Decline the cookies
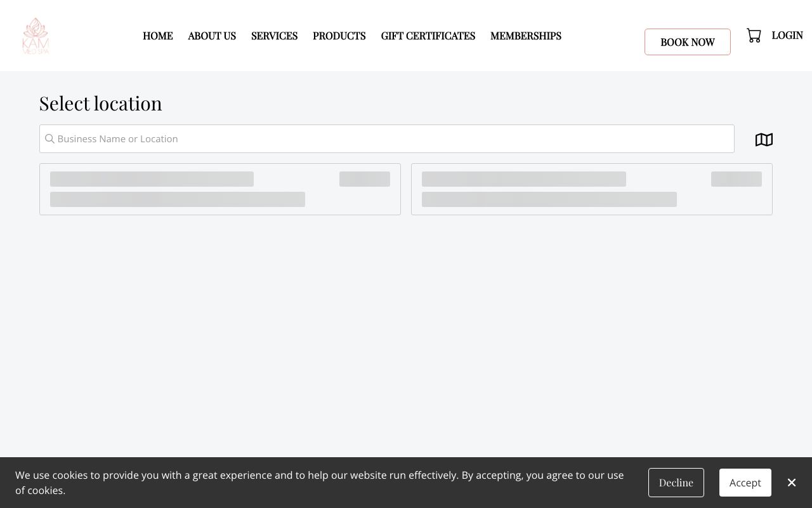This screenshot has height=508, width=812. (676, 483)
